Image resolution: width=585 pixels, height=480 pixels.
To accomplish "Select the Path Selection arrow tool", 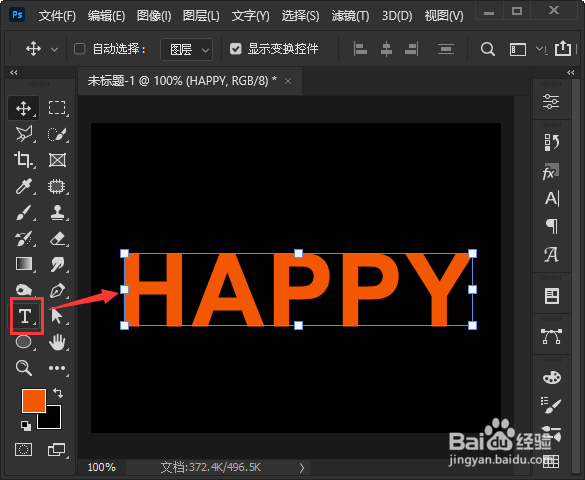I will click(x=57, y=316).
